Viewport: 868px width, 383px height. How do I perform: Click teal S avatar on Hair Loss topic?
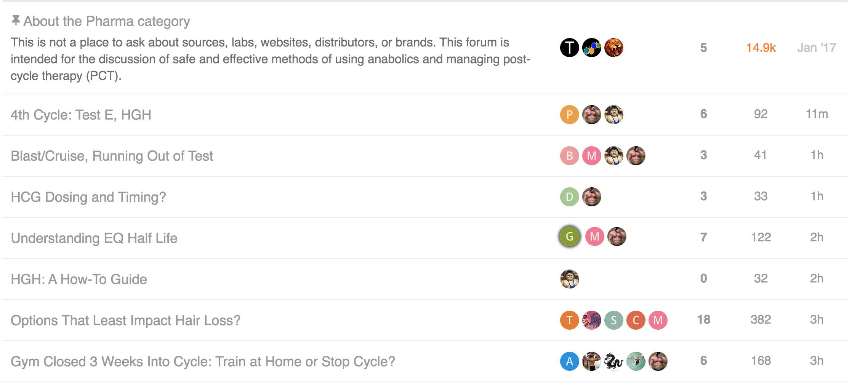613,320
